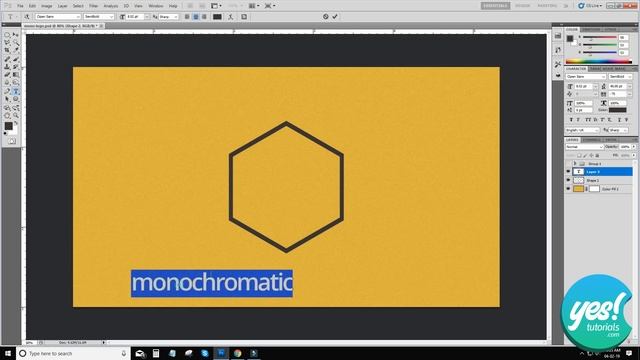Screen dimensions: 640x360
Task: Click text color swatch in options bar
Action: [x=217, y=17]
